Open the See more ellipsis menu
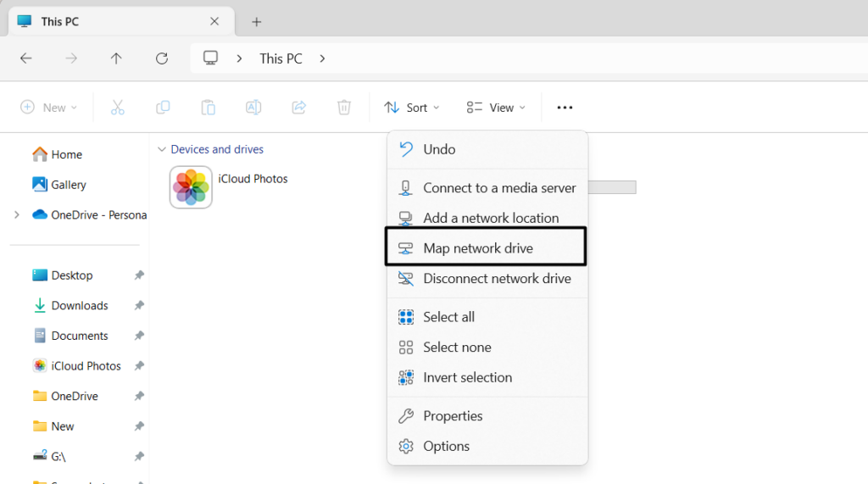 coord(565,108)
